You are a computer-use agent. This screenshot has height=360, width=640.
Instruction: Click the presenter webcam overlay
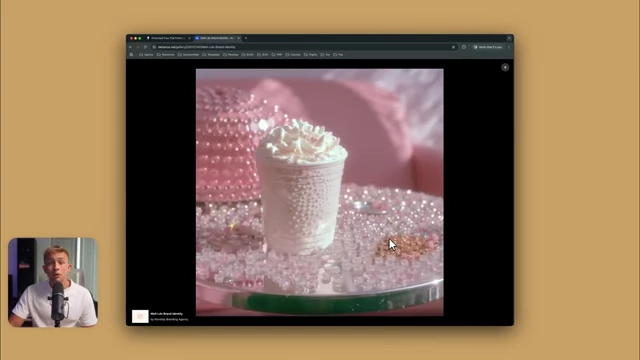point(53,282)
